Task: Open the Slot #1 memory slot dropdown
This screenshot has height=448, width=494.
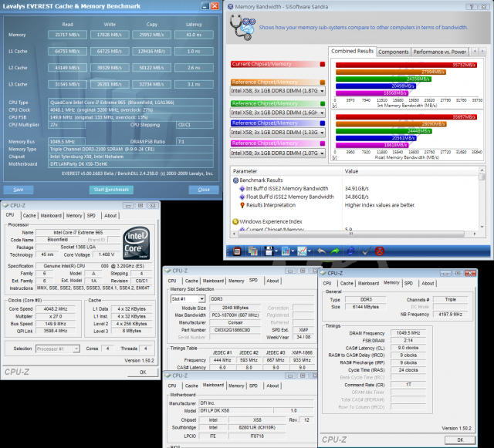Action: coord(201,298)
